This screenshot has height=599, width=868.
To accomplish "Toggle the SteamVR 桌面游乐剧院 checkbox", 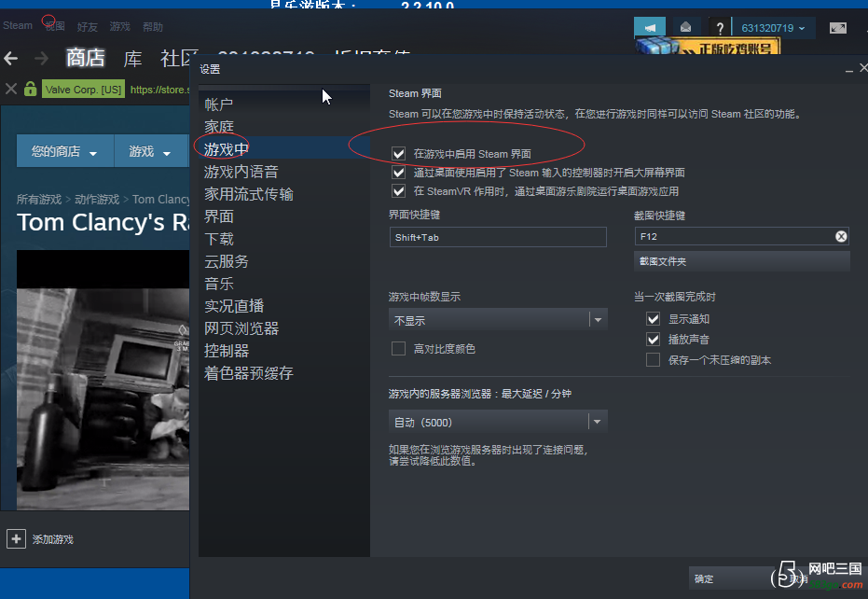I will [399, 191].
